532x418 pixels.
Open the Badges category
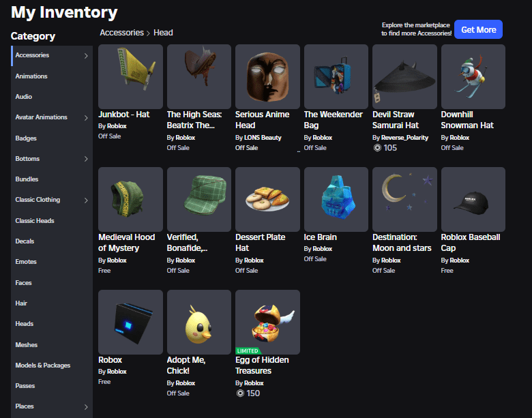pyautogui.click(x=26, y=138)
